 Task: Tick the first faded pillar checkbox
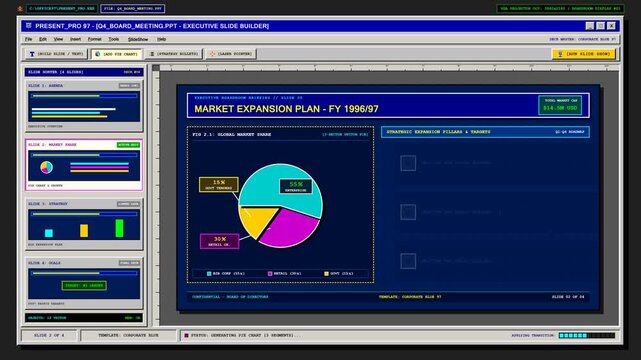(408, 163)
